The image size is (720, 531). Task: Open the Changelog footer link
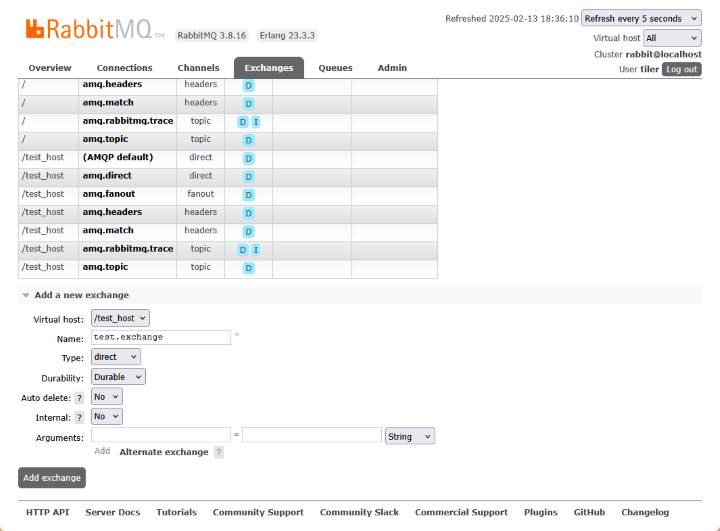pos(645,512)
